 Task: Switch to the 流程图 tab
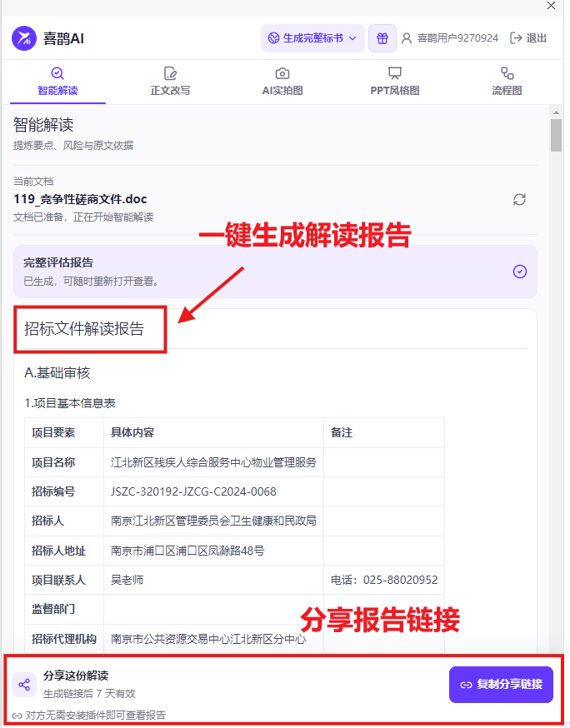coord(507,82)
